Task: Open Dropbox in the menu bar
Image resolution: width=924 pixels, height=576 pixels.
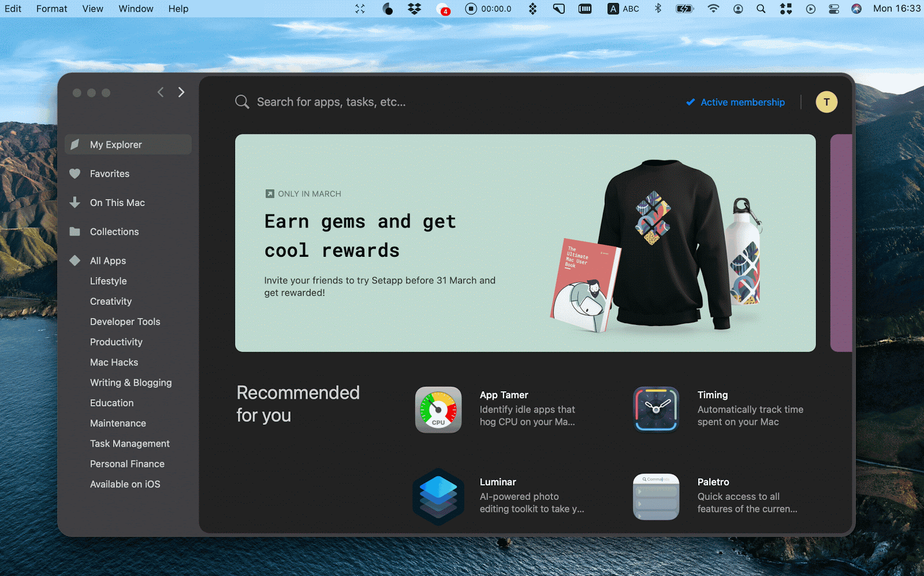Action: 415,9
